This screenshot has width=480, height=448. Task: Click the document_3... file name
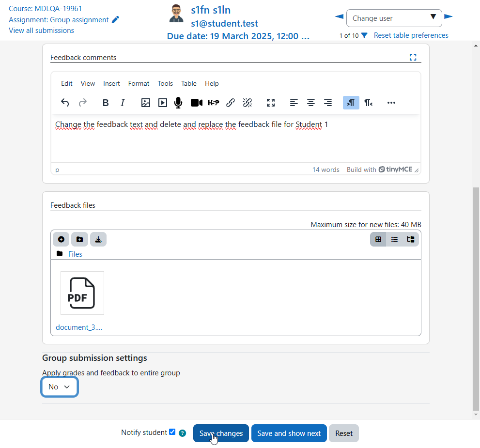point(79,327)
